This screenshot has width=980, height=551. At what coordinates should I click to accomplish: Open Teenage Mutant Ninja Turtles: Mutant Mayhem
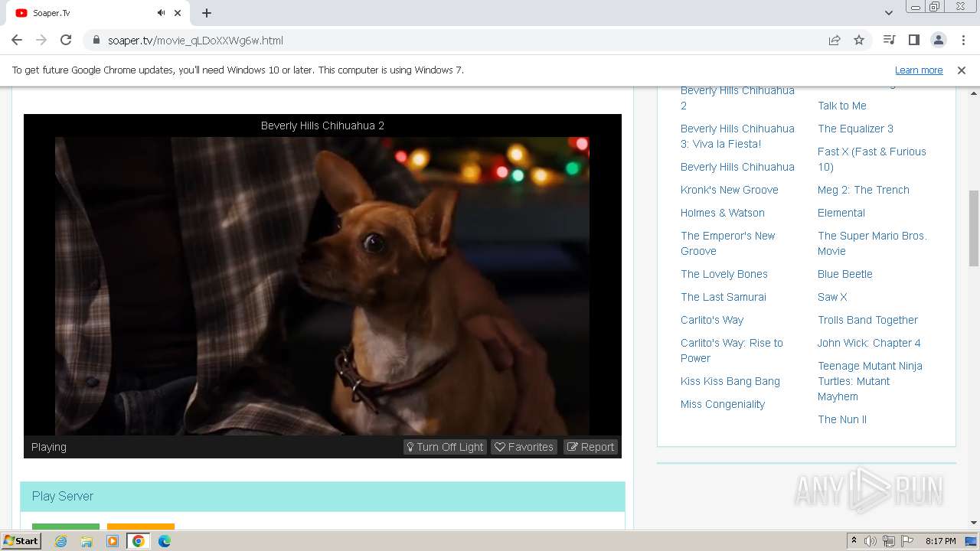coord(870,381)
